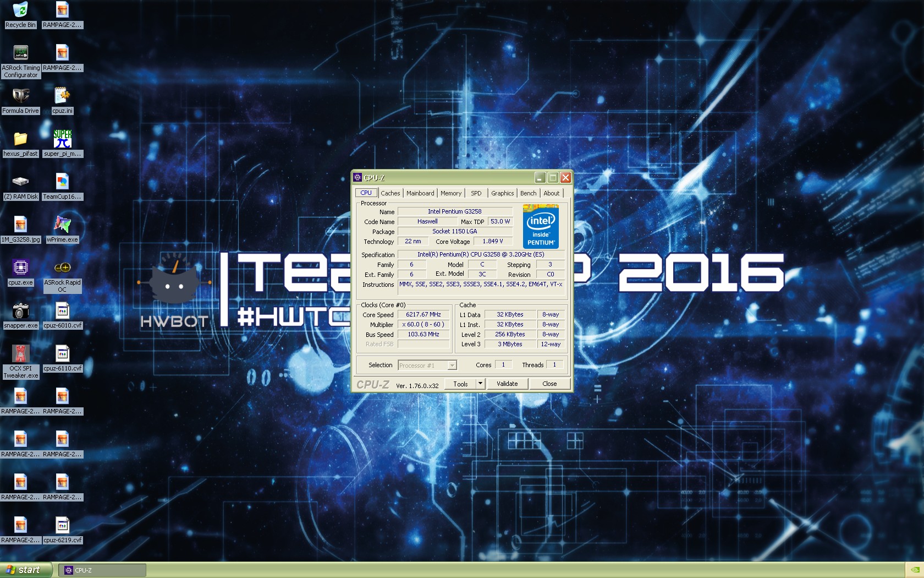This screenshot has height=578, width=924.
Task: Open the Windows start menu
Action: [x=26, y=570]
